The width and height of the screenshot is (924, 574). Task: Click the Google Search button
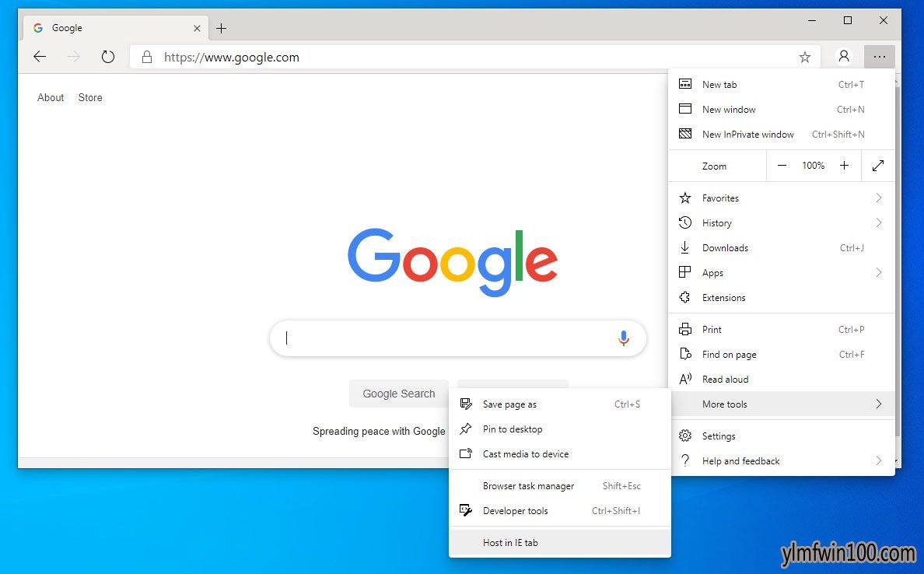click(399, 394)
